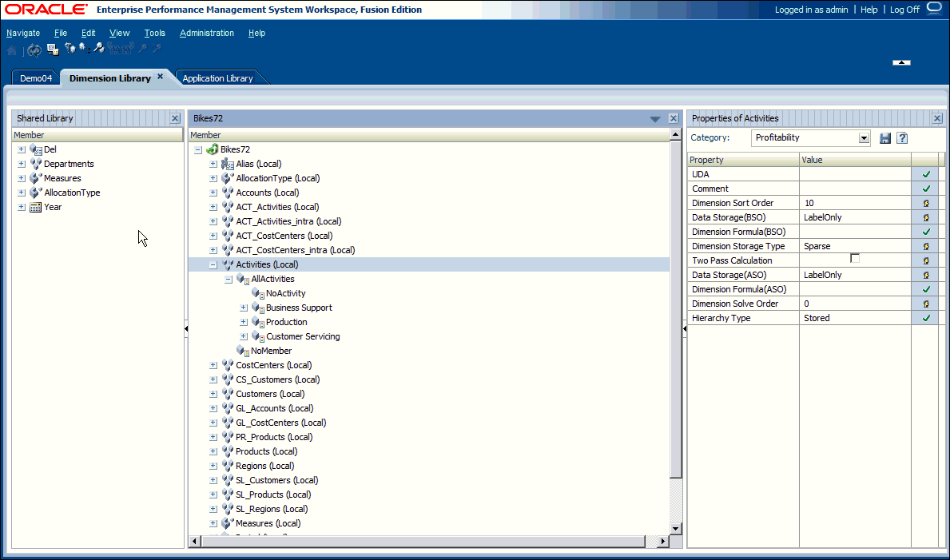The image size is (950, 560).
Task: Collapse the Activities (Local) node
Action: pos(213,265)
